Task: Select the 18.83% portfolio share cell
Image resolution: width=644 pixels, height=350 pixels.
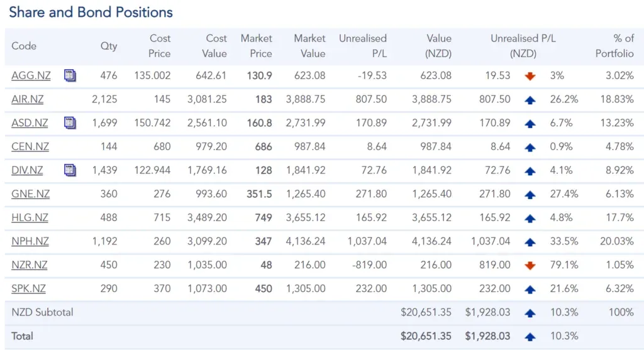Action: click(x=617, y=99)
